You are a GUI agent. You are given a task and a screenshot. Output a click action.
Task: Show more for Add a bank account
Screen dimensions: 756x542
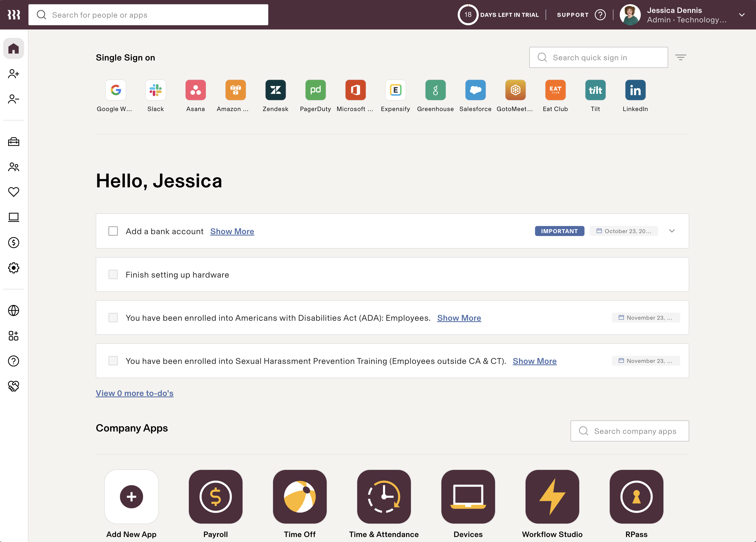232,231
